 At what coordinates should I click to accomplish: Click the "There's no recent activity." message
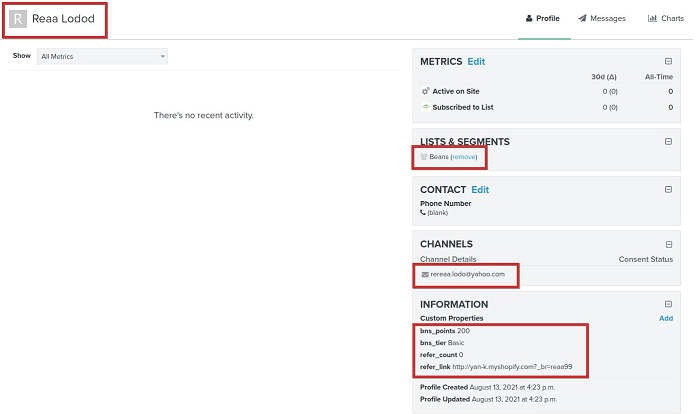tap(204, 115)
